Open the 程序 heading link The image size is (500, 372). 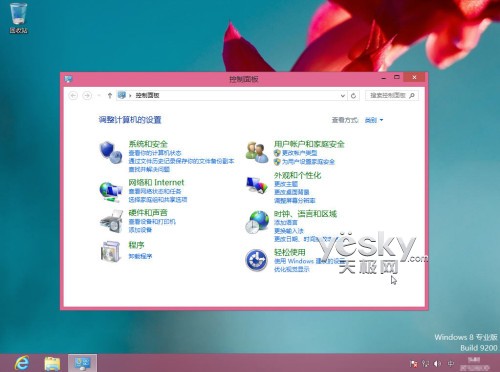point(136,245)
